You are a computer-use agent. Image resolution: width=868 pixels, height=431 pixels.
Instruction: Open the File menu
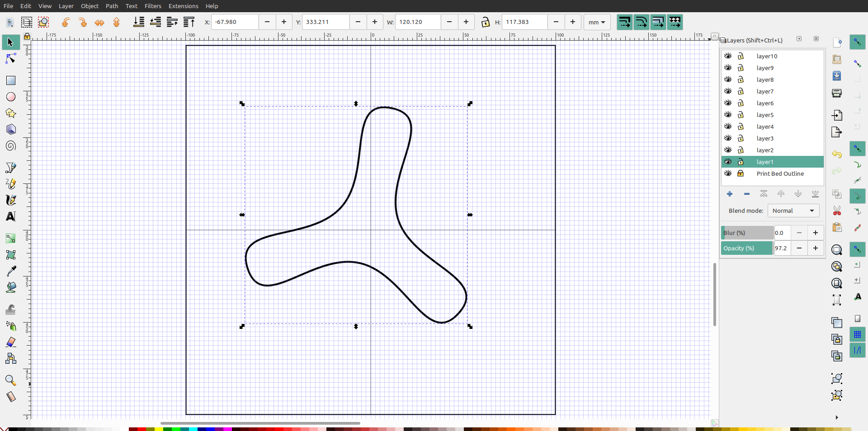(x=8, y=6)
